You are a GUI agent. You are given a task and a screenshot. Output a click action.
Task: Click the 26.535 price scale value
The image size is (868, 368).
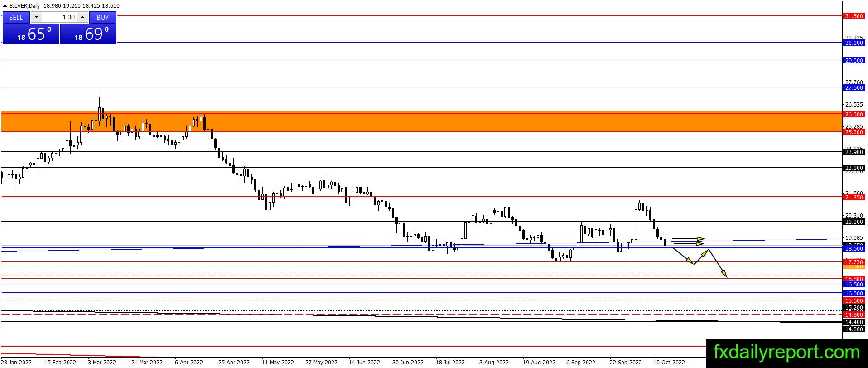click(854, 105)
